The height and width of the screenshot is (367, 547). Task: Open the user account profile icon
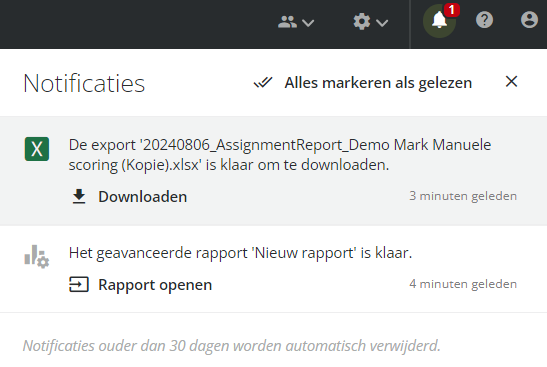(x=529, y=20)
